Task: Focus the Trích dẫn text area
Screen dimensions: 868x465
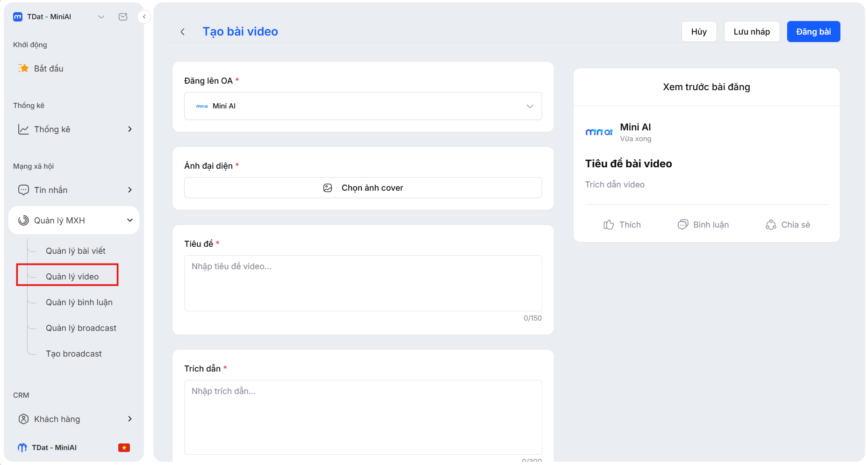Action: click(x=363, y=417)
